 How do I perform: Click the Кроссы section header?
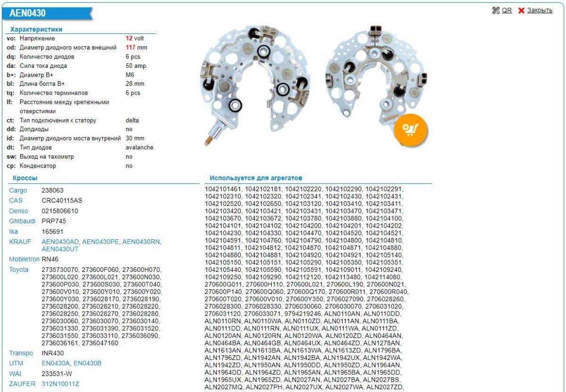25,178
